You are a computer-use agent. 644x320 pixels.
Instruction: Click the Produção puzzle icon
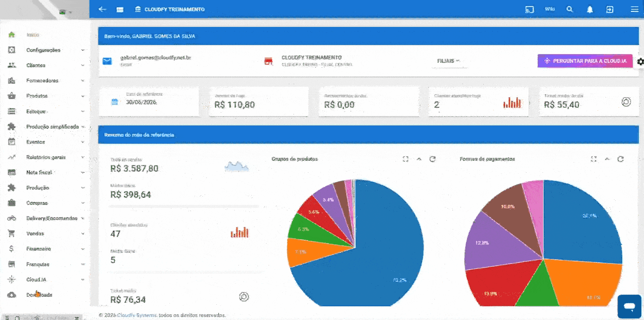(x=12, y=188)
